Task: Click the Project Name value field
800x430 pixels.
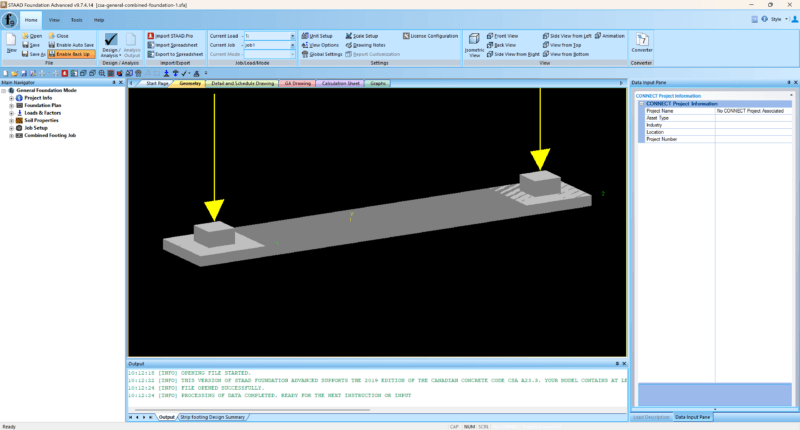Action: (x=753, y=111)
